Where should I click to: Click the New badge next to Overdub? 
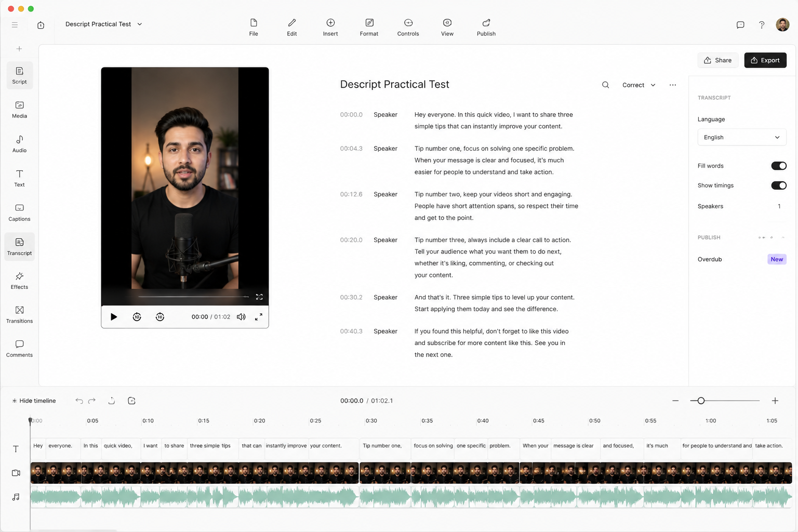[x=777, y=259]
